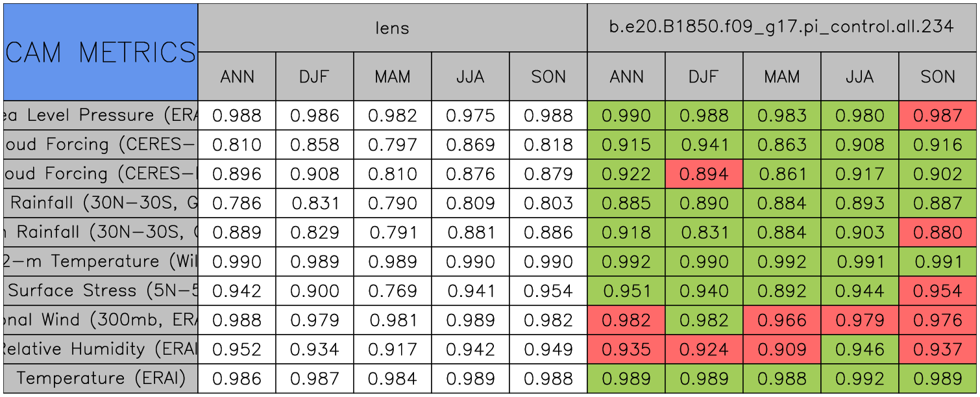
Task: Select the SON header under pi_control
Action: (938, 77)
